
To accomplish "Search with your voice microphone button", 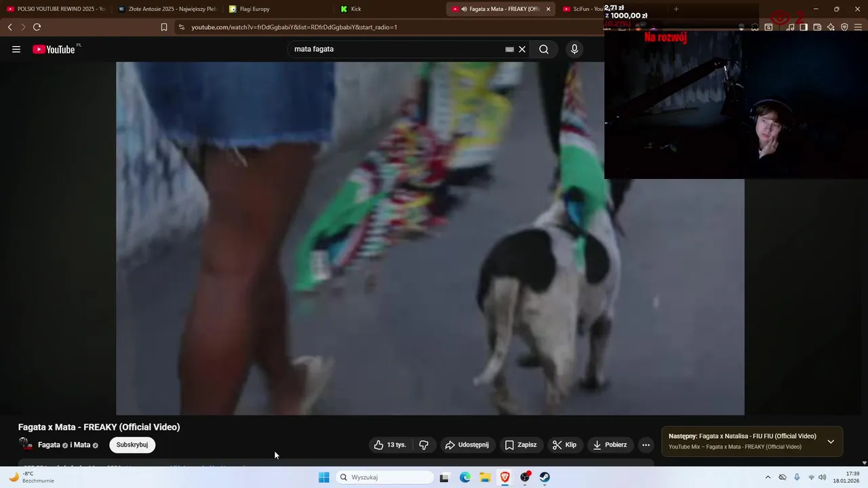I will (x=574, y=49).
